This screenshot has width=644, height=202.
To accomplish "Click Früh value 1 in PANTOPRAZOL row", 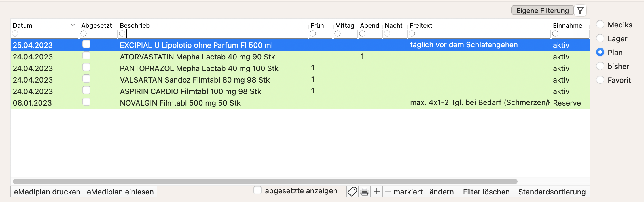I will coord(313,68).
